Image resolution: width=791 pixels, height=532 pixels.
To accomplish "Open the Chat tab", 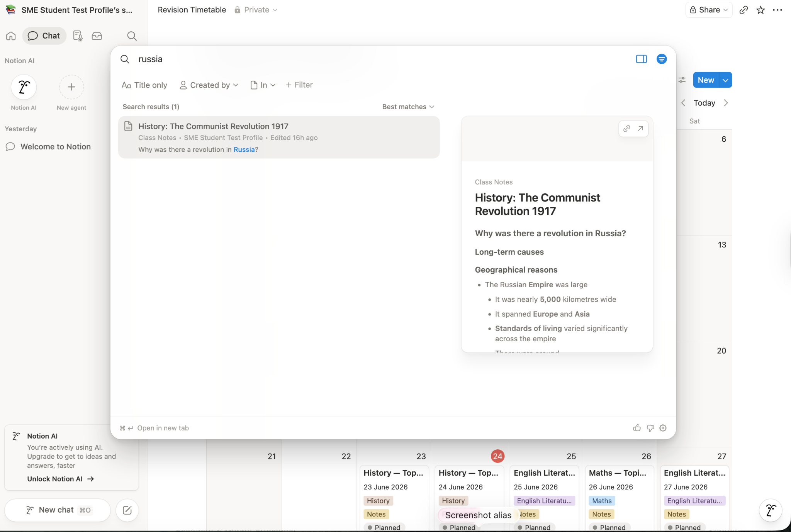I will coord(44,36).
